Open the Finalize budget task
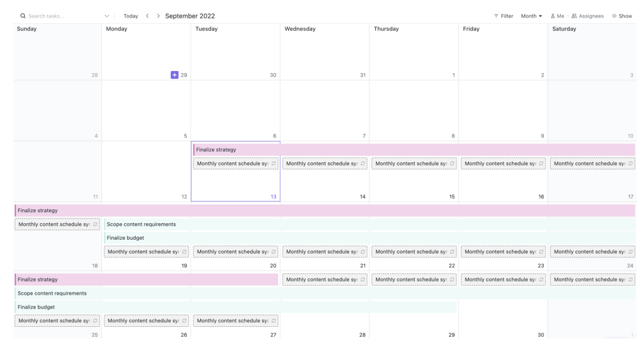This screenshot has height=350, width=644. pyautogui.click(x=125, y=237)
